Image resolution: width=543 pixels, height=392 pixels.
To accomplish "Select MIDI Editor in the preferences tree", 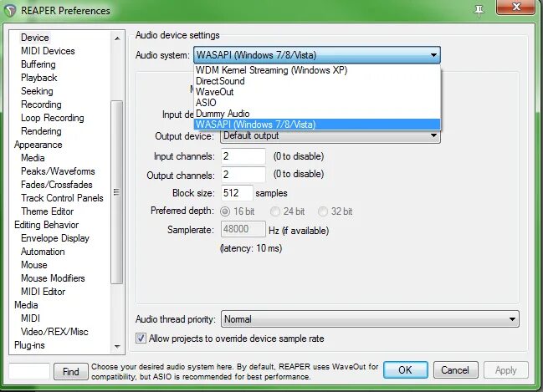I will tap(43, 292).
